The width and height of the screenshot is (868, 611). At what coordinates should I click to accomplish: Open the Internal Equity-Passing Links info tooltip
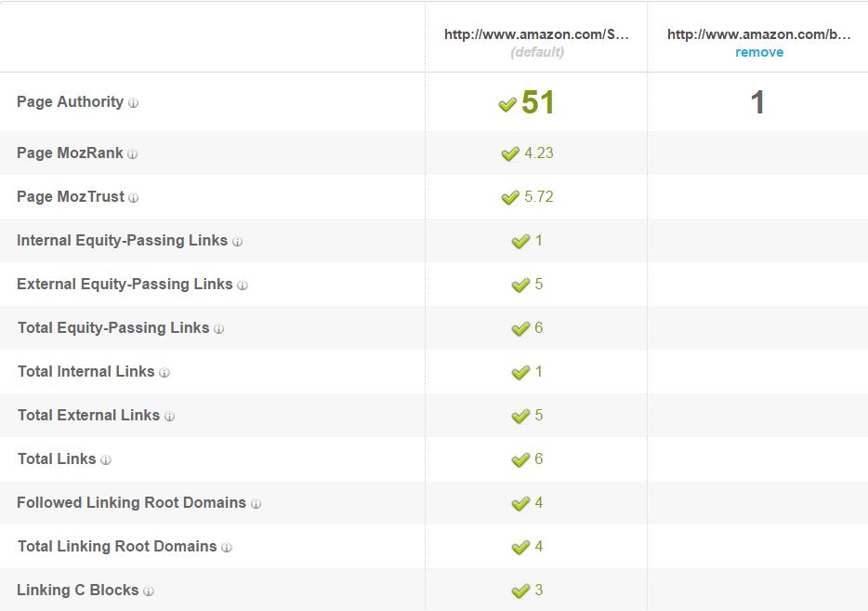(239, 241)
